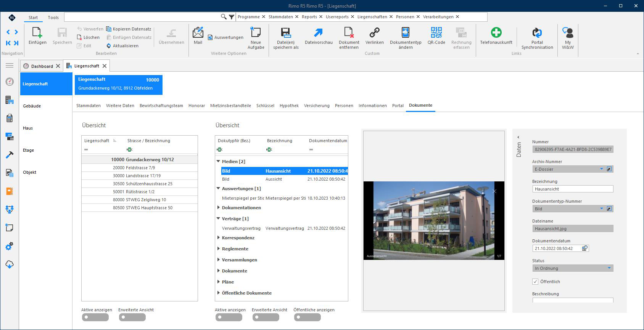
Task: Switch to the Stammdaten tab
Action: pos(89,106)
